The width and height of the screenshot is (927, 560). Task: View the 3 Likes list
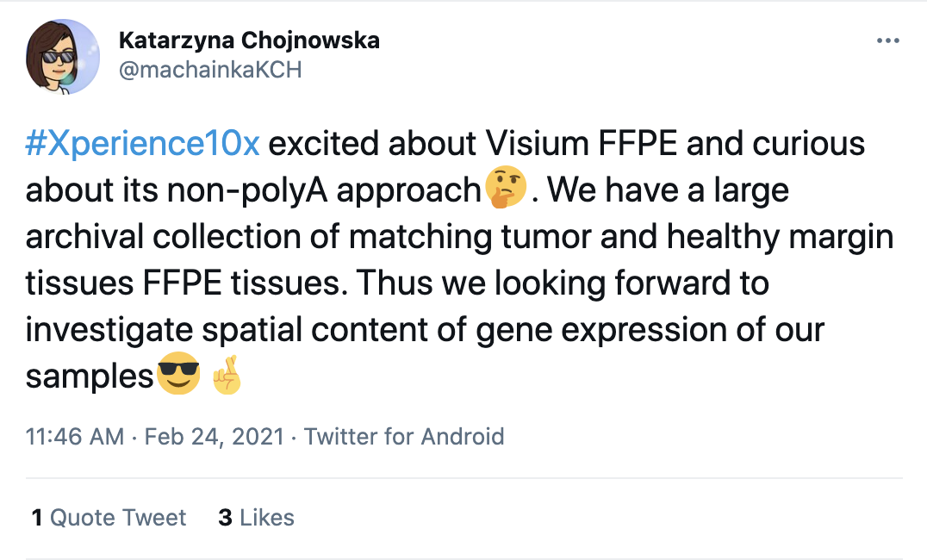coord(256,518)
